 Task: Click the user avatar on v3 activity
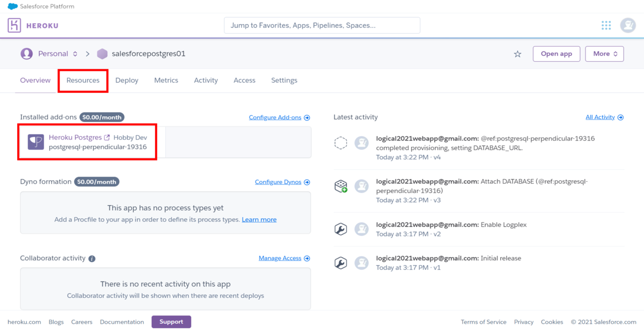click(x=362, y=186)
